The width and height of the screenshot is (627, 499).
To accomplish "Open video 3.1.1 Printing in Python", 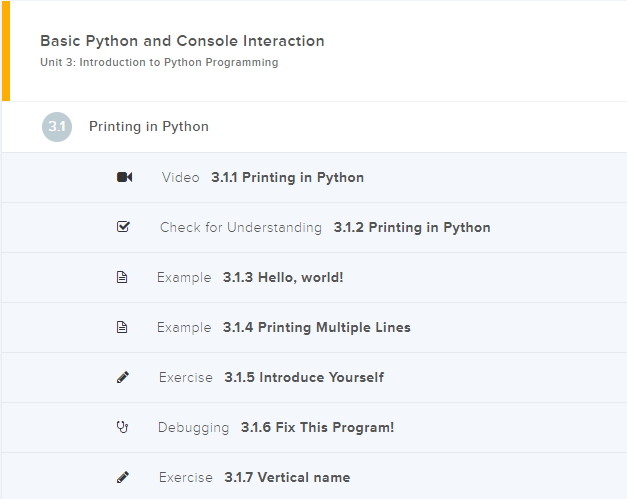I will point(287,178).
